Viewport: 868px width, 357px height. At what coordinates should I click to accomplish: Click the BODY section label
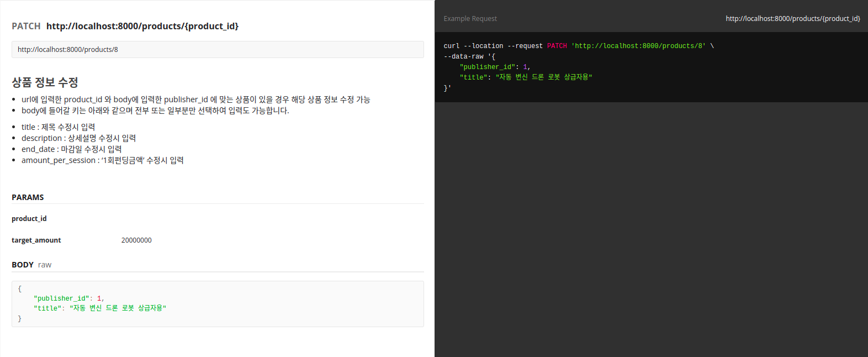tap(23, 265)
